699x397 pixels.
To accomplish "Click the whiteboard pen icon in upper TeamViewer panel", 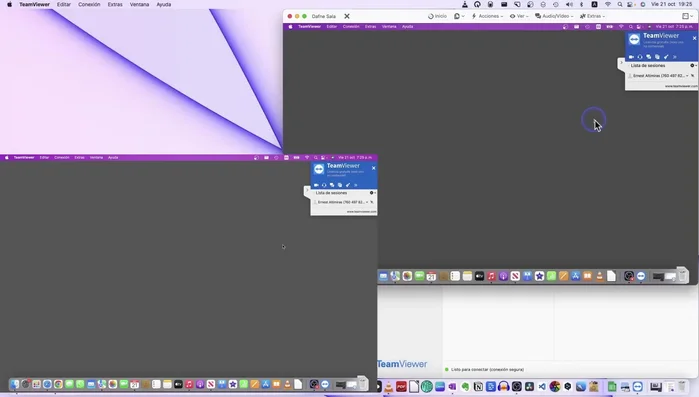I will tap(666, 57).
